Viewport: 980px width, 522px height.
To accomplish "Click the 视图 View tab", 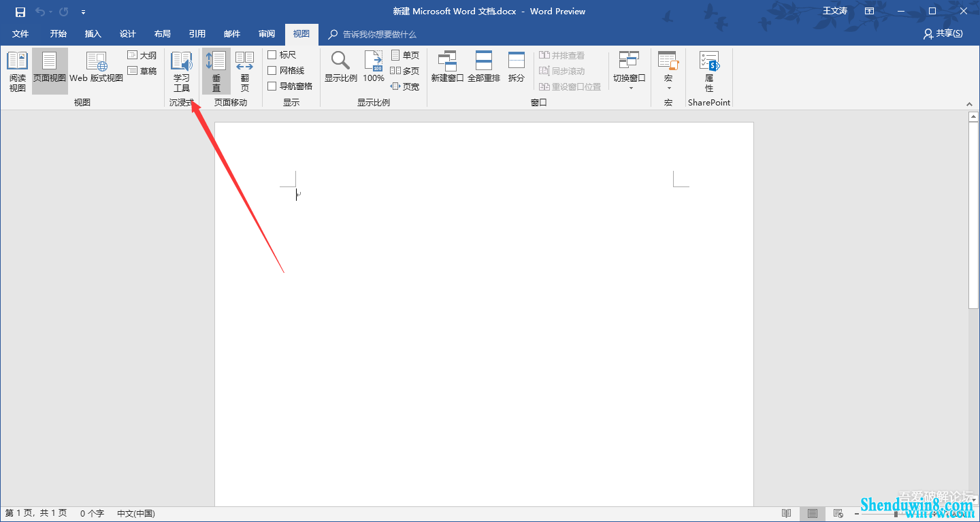I will [301, 34].
